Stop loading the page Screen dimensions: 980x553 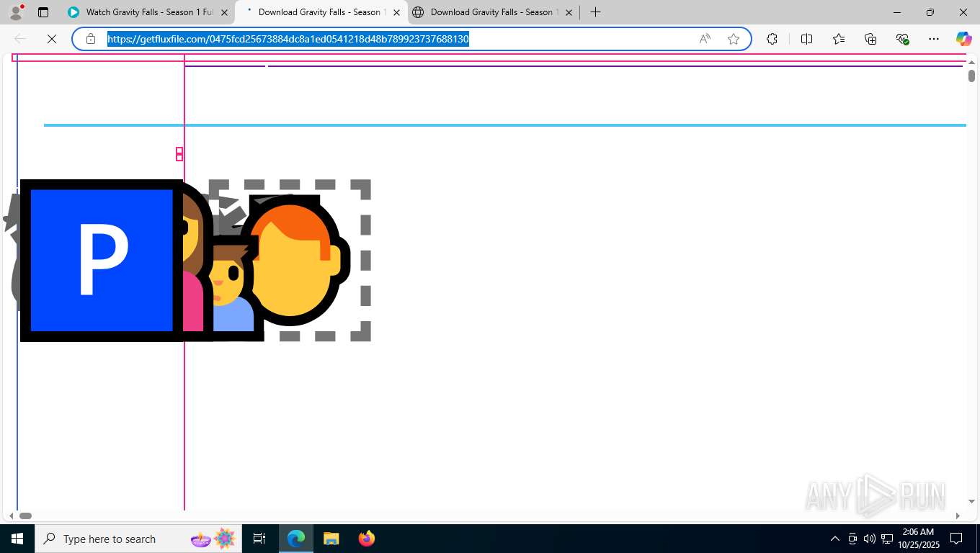(52, 39)
